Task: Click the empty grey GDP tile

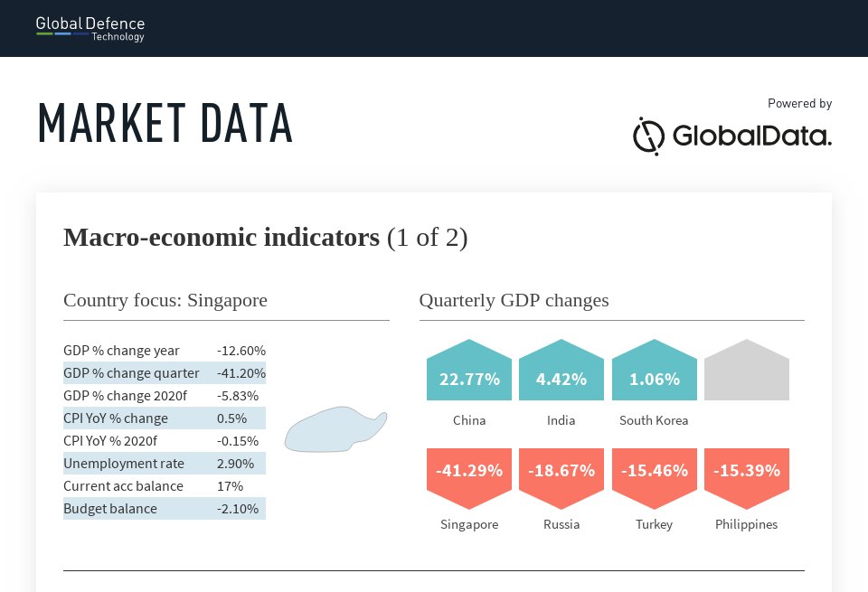Action: coord(747,370)
